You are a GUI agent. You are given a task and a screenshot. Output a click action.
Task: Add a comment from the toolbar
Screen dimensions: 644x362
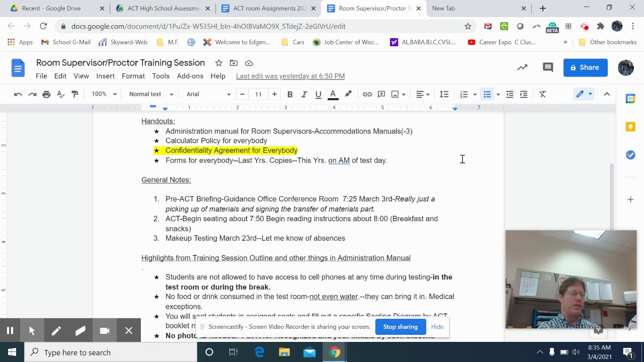[x=381, y=94]
